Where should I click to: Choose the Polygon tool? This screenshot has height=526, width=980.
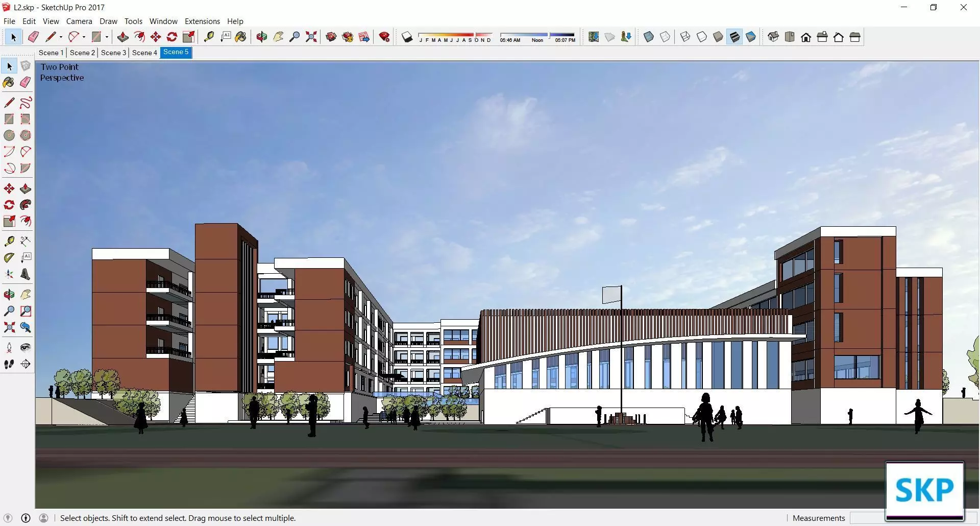[x=26, y=135]
